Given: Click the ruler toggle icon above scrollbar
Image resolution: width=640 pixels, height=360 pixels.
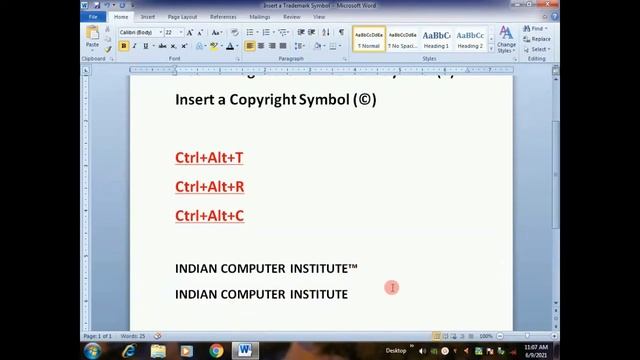Looking at the screenshot, I should (x=556, y=71).
